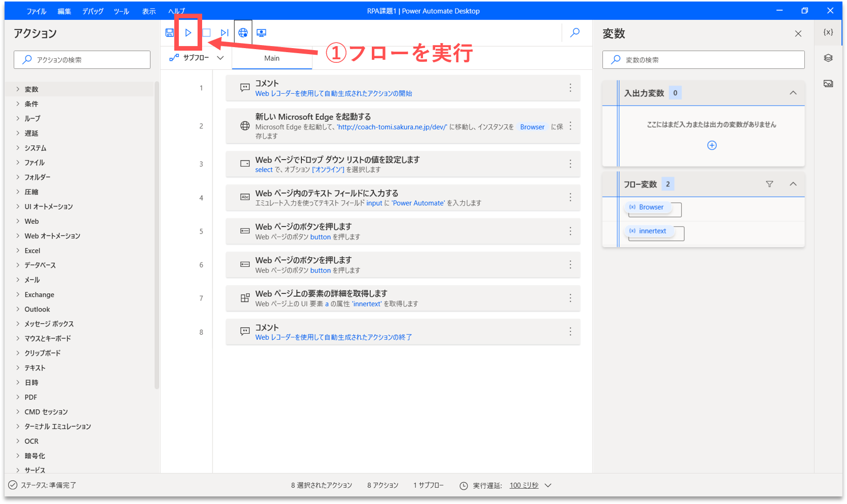Toggle the variables {x} panel icon

coord(828,32)
